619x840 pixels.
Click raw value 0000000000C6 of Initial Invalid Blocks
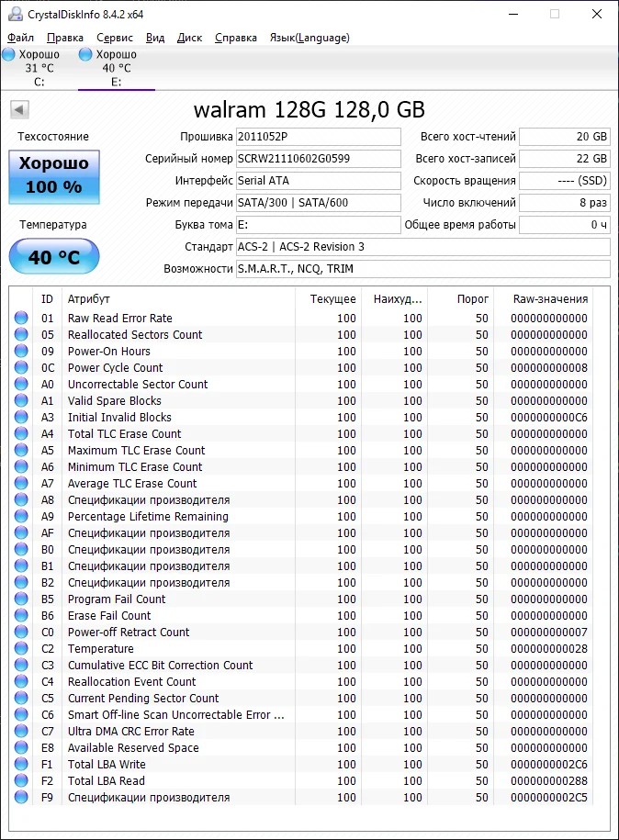tap(549, 417)
